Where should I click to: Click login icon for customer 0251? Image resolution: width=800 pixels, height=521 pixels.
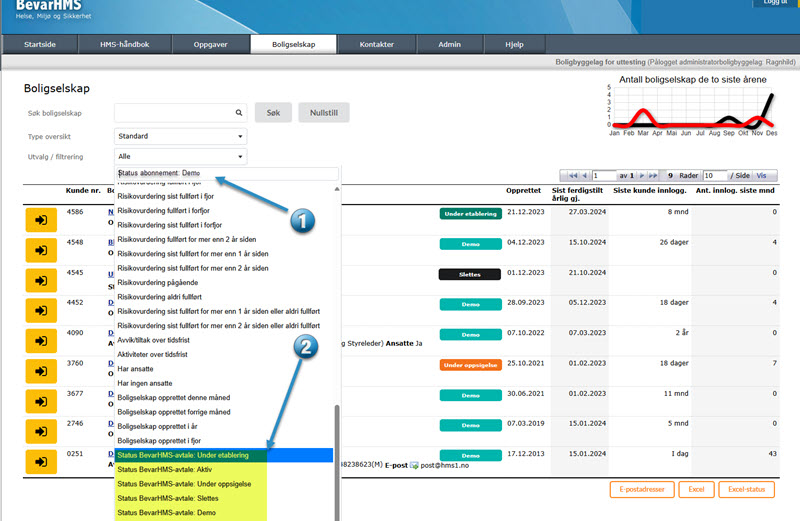41,462
